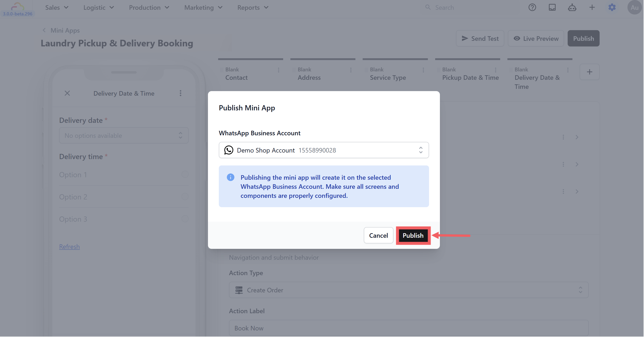The image size is (644, 337).
Task: Expand the Action Type Create Order dropdown
Action: coord(408,290)
